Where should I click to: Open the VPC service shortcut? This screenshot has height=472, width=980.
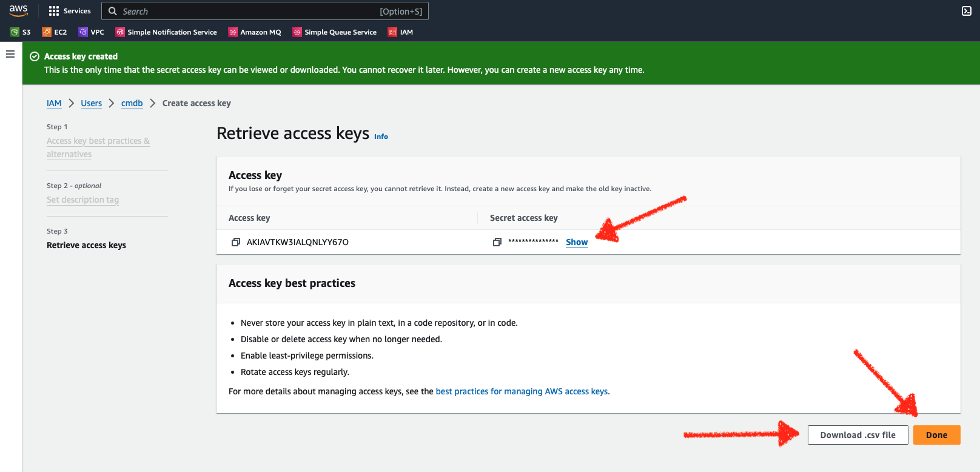[x=92, y=32]
